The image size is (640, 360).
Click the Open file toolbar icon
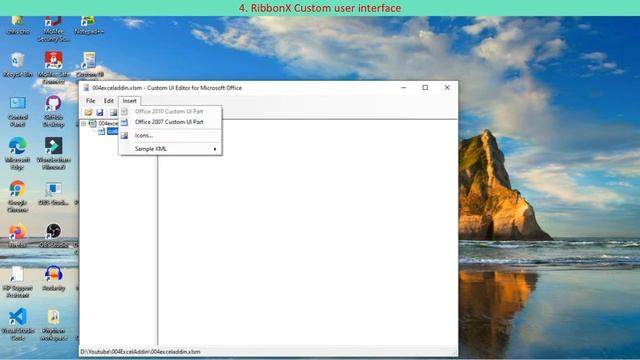[88, 112]
